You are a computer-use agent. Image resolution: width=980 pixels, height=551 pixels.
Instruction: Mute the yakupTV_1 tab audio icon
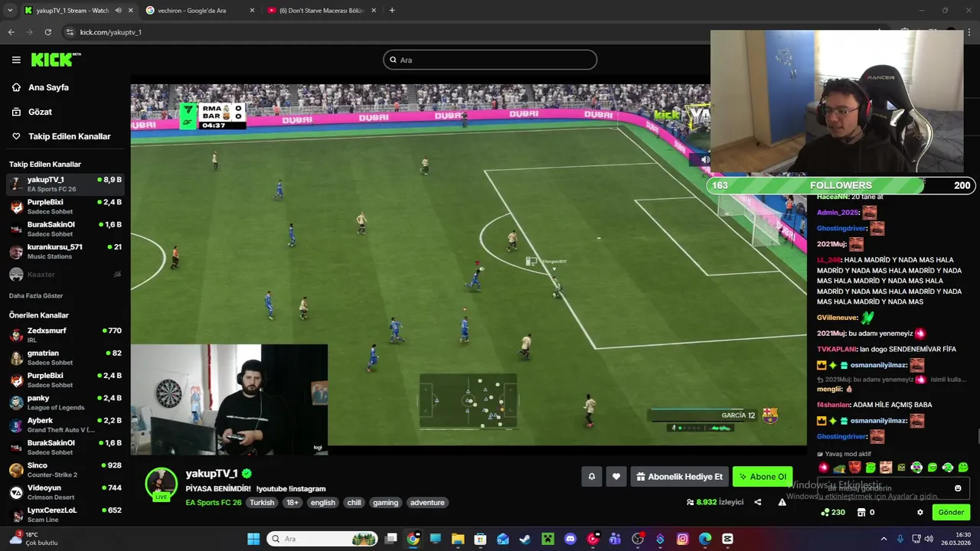tap(119, 11)
